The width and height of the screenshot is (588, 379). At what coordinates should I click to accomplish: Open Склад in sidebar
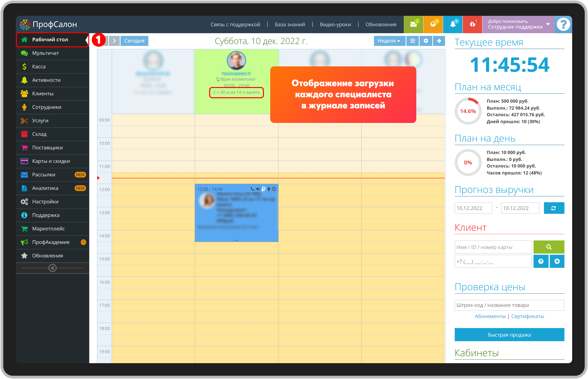[53, 134]
